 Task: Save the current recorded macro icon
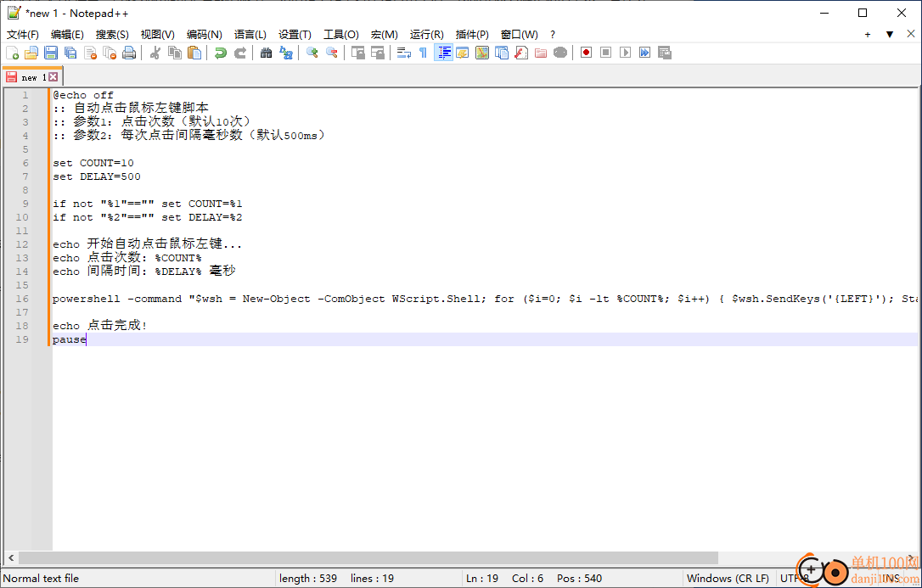(x=665, y=53)
